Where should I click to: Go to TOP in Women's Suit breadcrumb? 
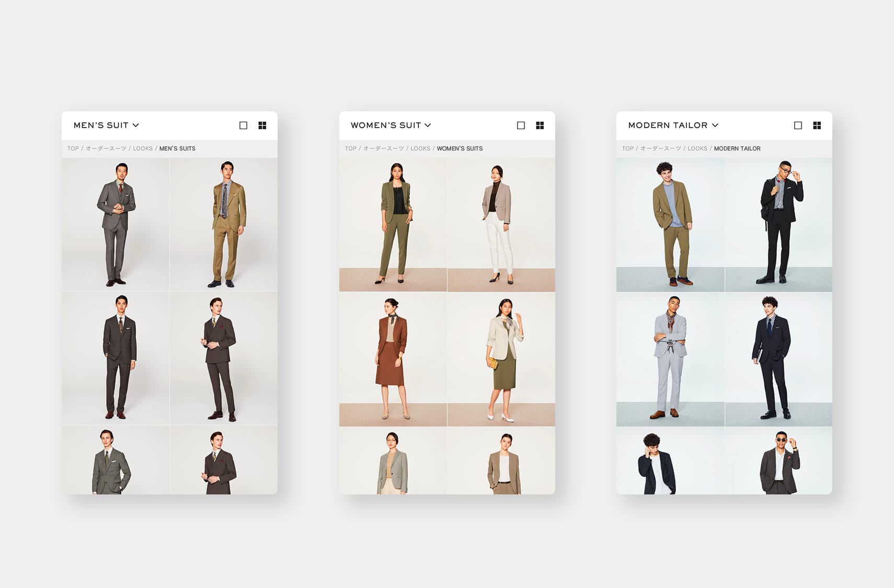(x=351, y=148)
